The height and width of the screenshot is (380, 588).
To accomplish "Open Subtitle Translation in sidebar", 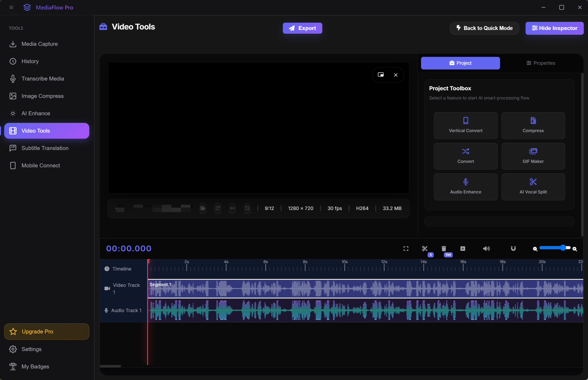I will coord(45,148).
